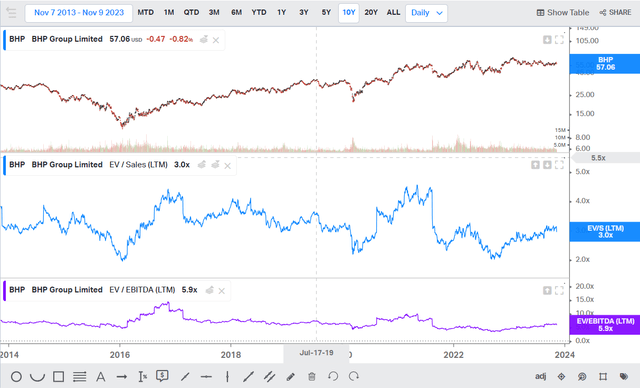The width and height of the screenshot is (640, 388).
Task: Select the 3Y time range
Action: click(304, 13)
